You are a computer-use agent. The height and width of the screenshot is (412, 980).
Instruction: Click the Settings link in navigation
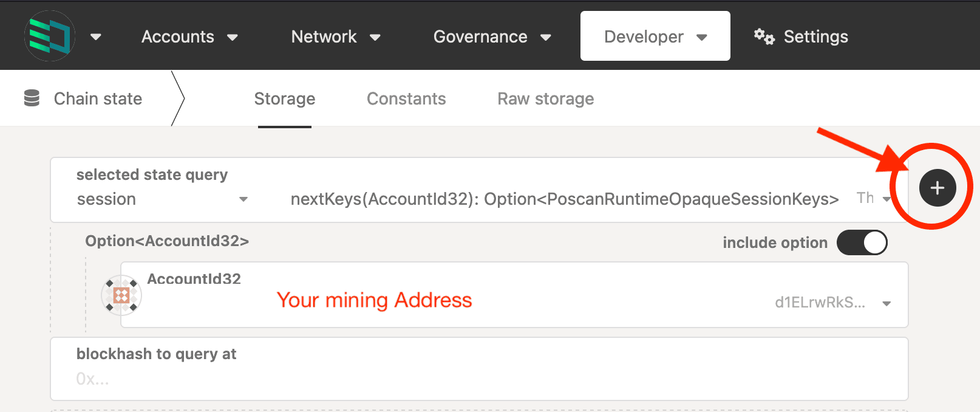point(815,37)
